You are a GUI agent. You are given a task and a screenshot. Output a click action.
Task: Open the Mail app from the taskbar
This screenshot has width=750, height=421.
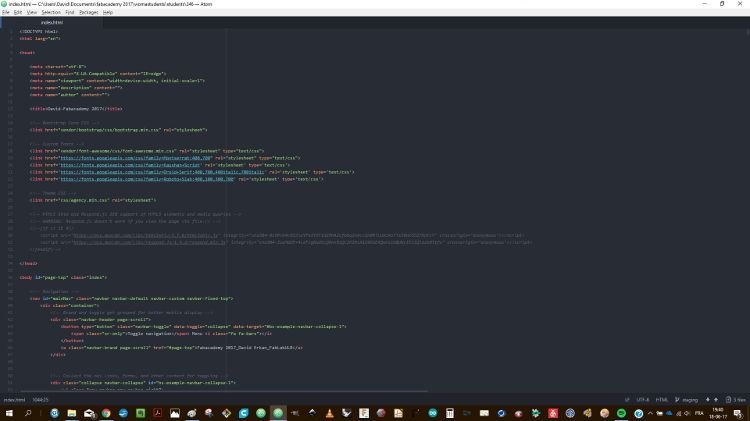click(89, 413)
